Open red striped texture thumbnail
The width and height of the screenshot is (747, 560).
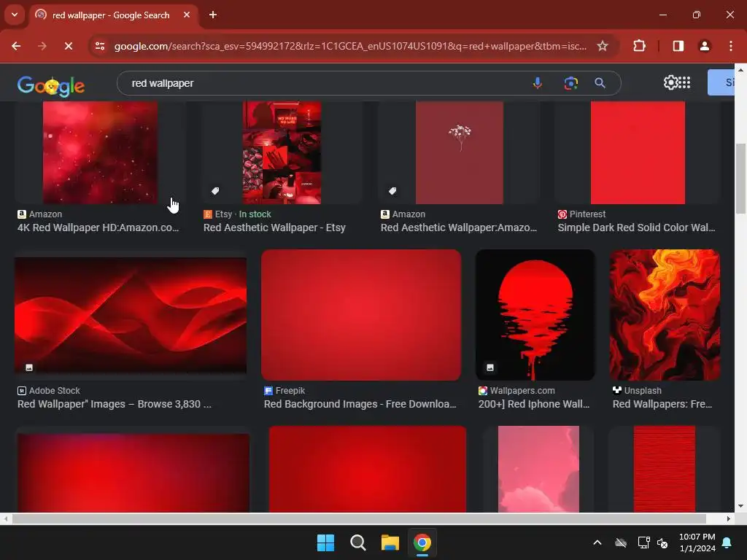point(665,469)
